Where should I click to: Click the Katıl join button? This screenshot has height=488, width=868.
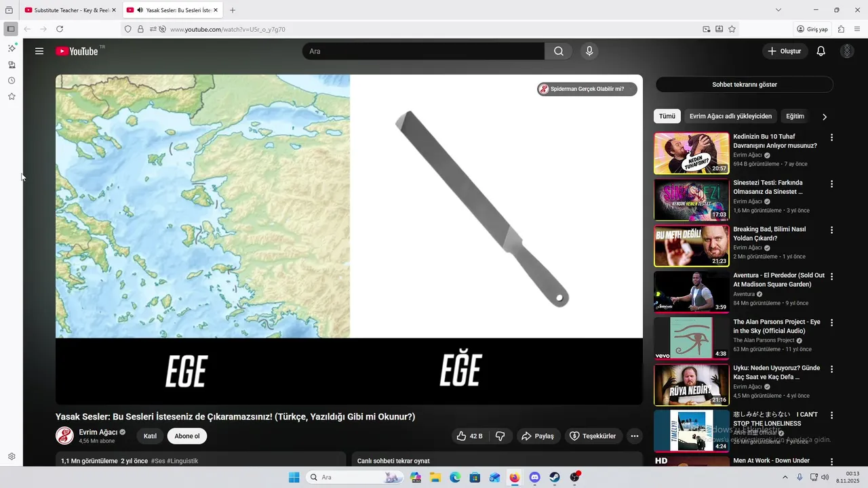150,436
